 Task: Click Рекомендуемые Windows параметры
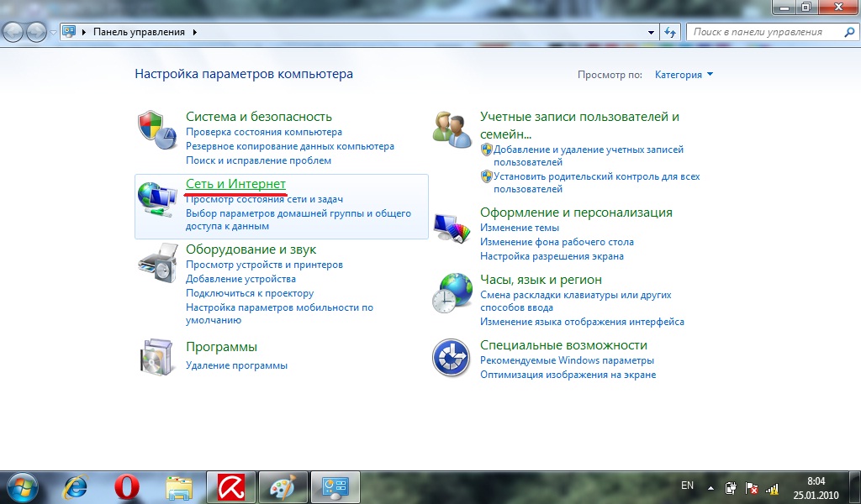(x=567, y=360)
